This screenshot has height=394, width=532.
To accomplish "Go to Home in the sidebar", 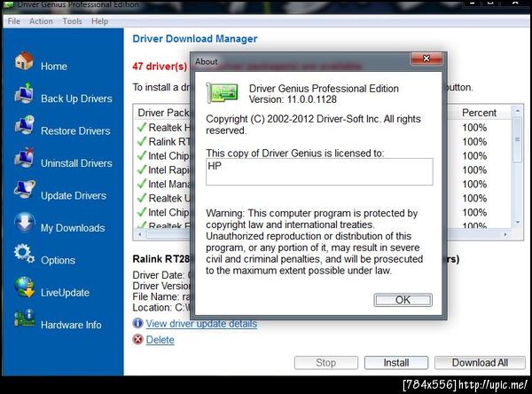I will (54, 67).
